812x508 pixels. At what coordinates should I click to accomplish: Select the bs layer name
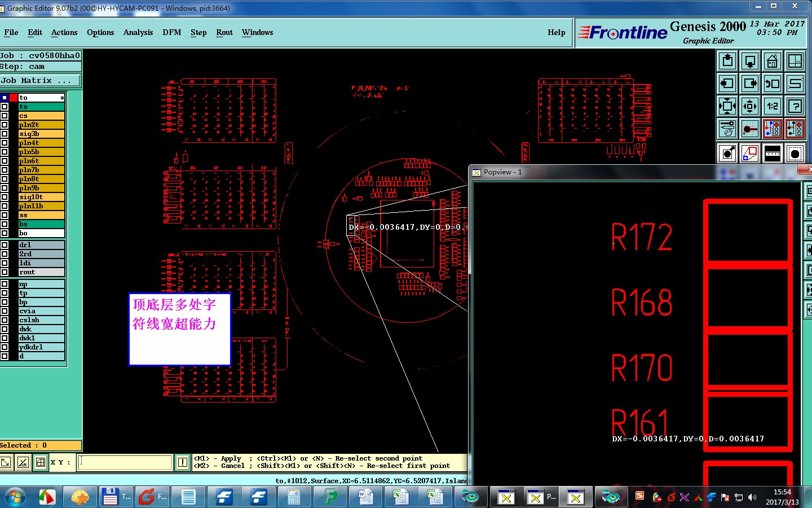(x=41, y=224)
